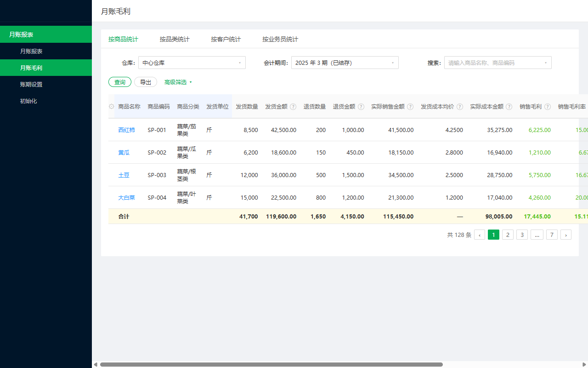Image resolution: width=588 pixels, height=368 pixels.
Task: Open column settings gear in table header
Action: click(111, 106)
